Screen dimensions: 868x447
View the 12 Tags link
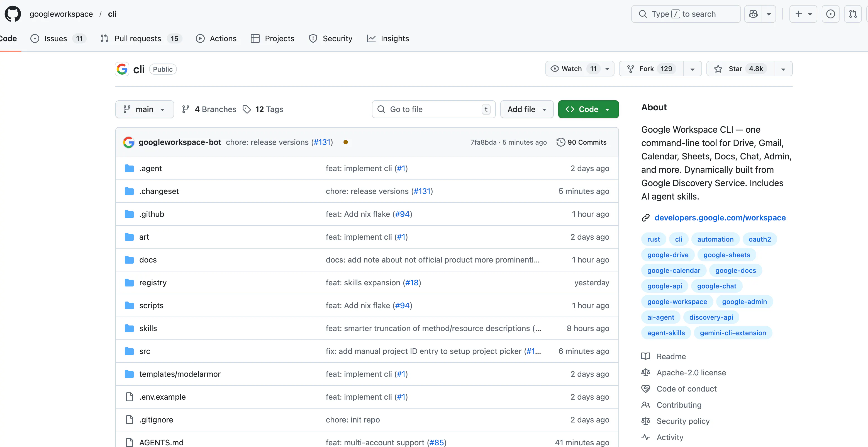(263, 109)
